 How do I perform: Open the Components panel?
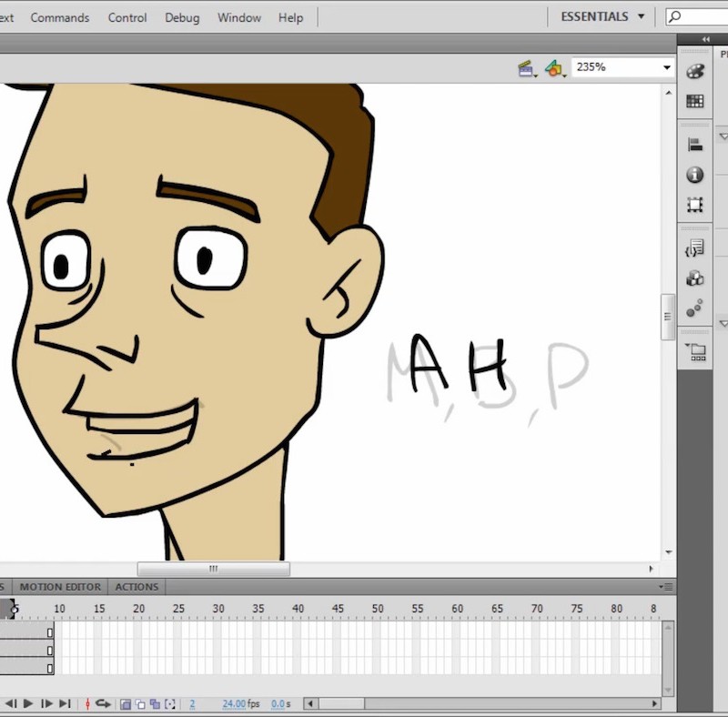coord(694,278)
